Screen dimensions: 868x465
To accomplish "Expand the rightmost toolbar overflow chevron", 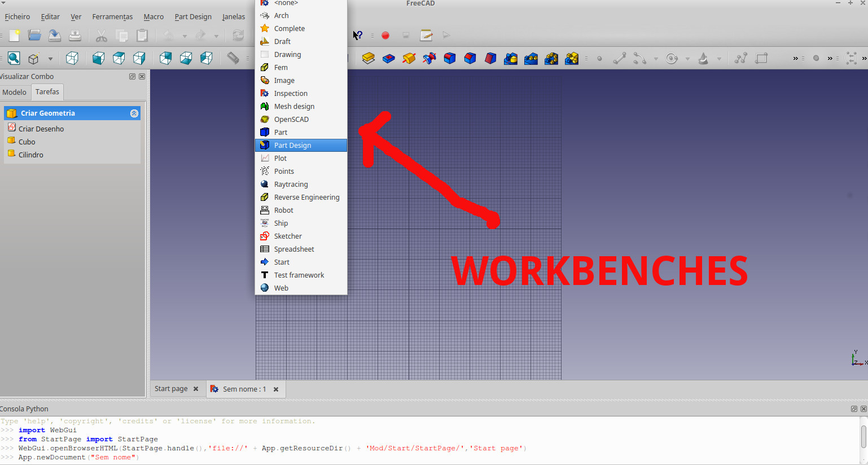I will [864, 58].
